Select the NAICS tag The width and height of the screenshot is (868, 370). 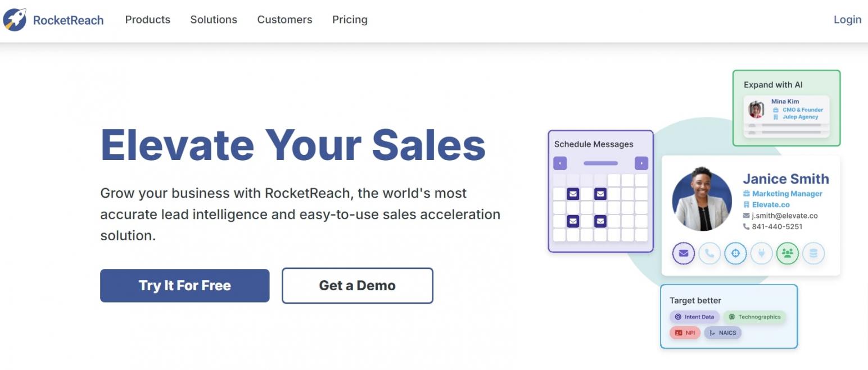tap(722, 333)
